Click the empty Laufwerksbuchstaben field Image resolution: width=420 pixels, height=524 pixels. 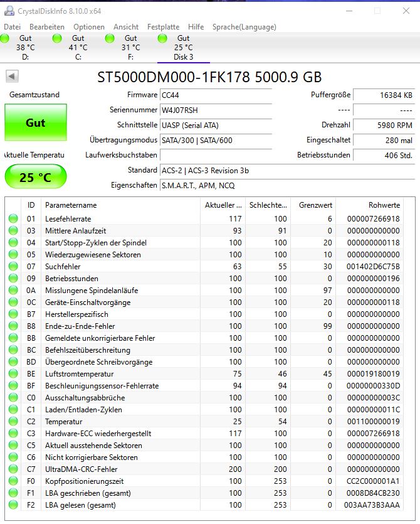tap(216, 155)
